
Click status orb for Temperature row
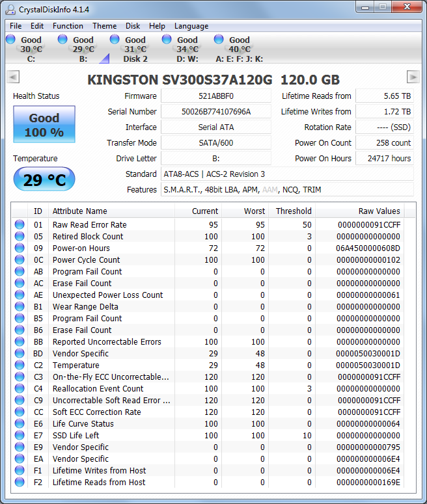(20, 365)
